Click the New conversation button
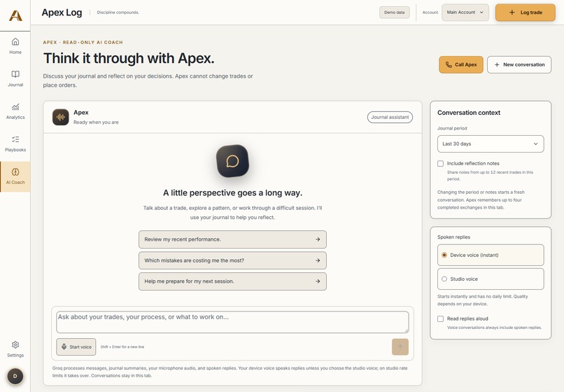 click(519, 64)
